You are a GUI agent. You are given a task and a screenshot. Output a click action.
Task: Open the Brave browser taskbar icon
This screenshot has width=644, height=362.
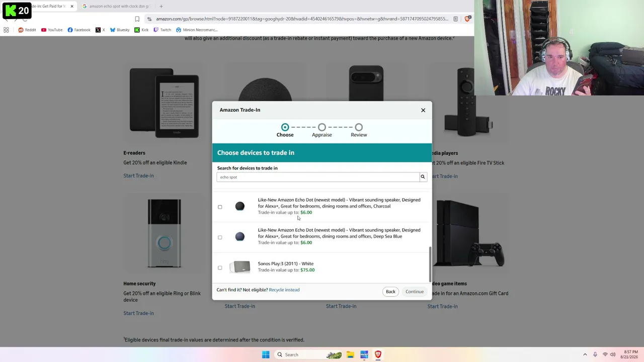click(x=378, y=354)
